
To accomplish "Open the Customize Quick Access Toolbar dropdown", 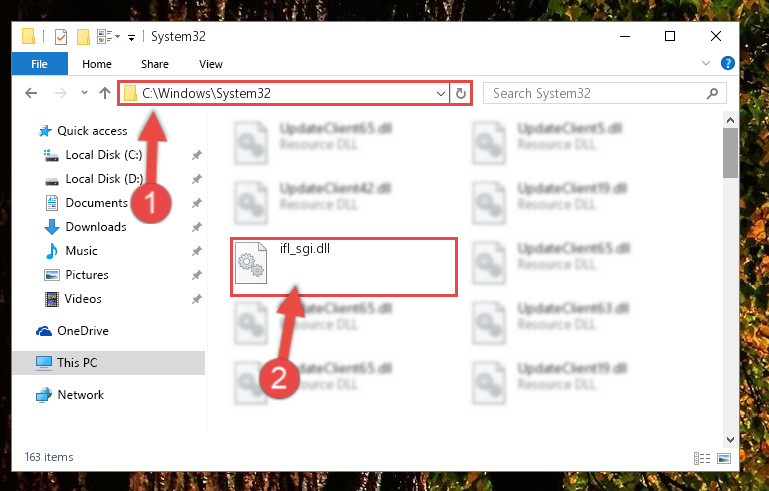I will (131, 37).
